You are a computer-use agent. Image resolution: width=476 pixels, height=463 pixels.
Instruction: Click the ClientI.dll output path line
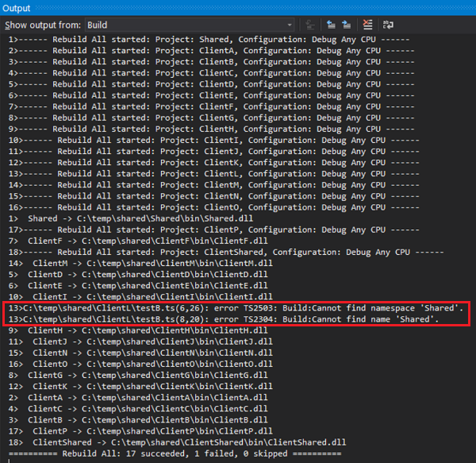pos(140,297)
